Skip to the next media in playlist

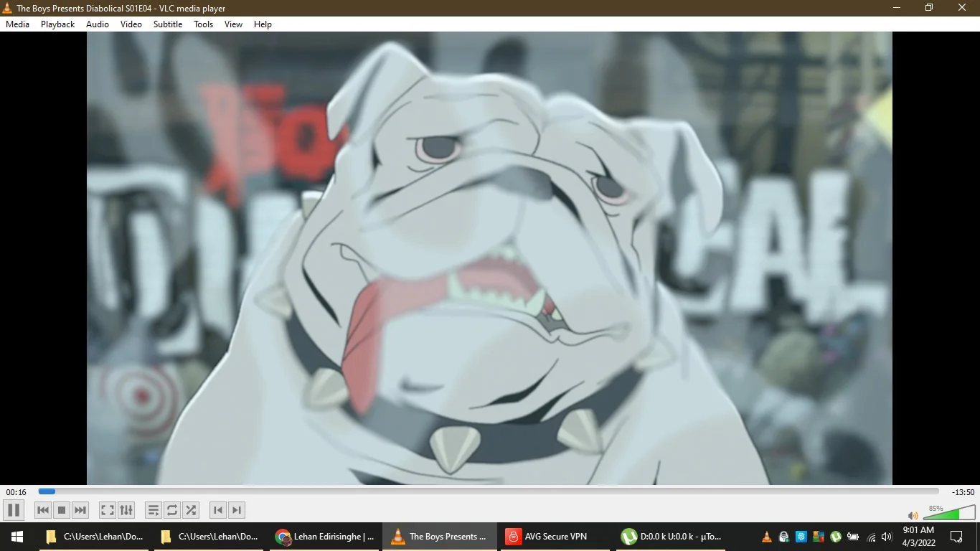pos(80,510)
